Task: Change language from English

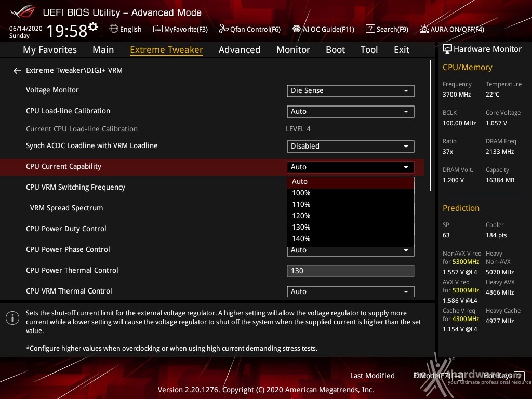Action: 126,29
